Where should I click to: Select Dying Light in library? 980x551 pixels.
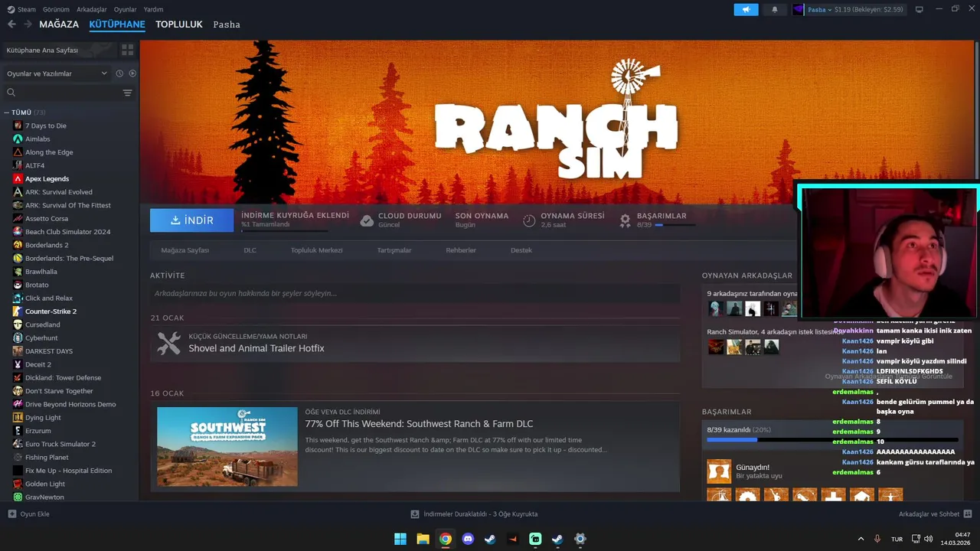43,418
